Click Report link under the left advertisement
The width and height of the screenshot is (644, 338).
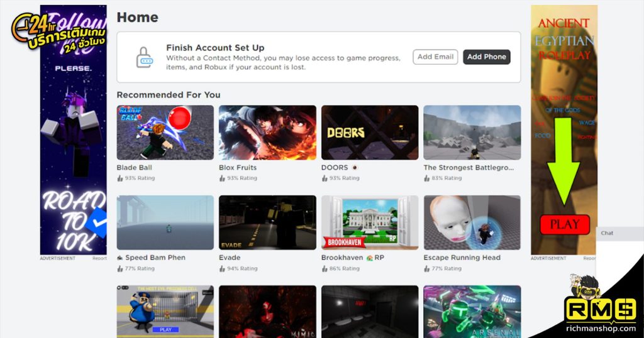[99, 258]
